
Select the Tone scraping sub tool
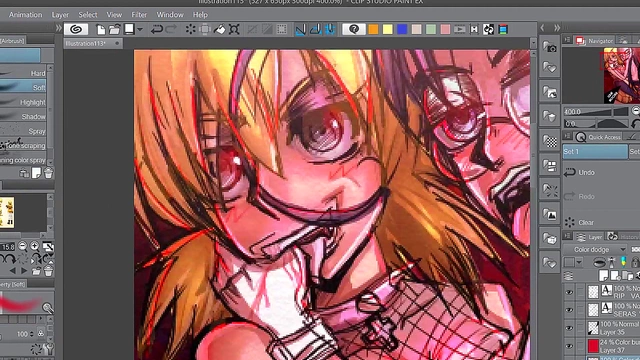[23, 145]
